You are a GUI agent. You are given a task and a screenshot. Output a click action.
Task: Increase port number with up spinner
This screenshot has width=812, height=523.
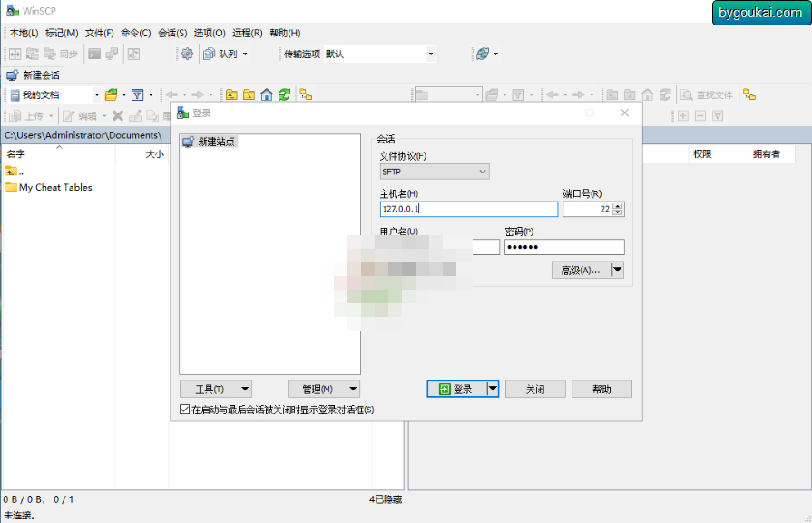617,206
